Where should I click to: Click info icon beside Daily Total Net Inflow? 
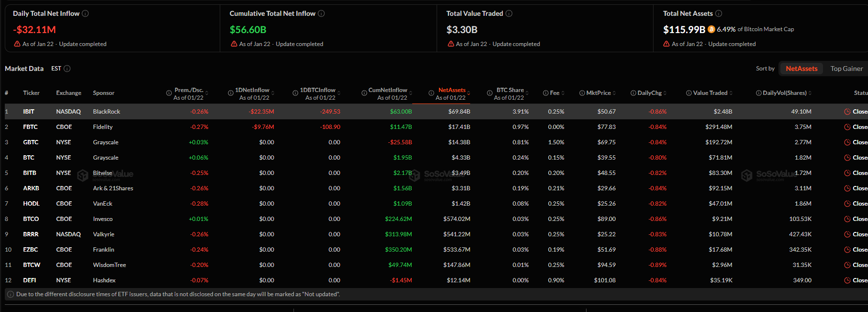[85, 13]
